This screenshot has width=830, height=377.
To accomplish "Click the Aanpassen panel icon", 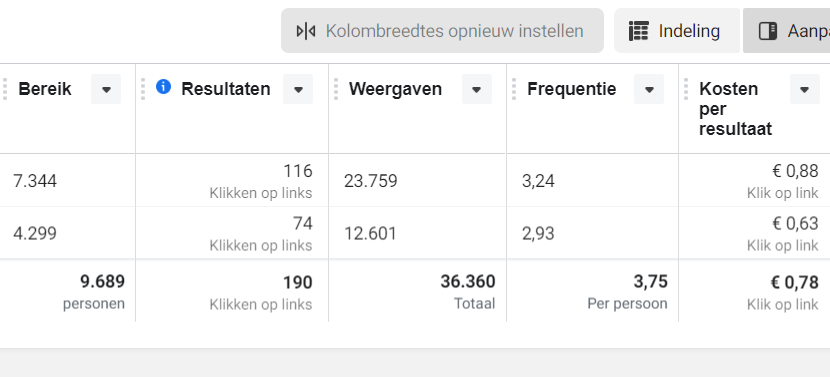I will point(768,31).
